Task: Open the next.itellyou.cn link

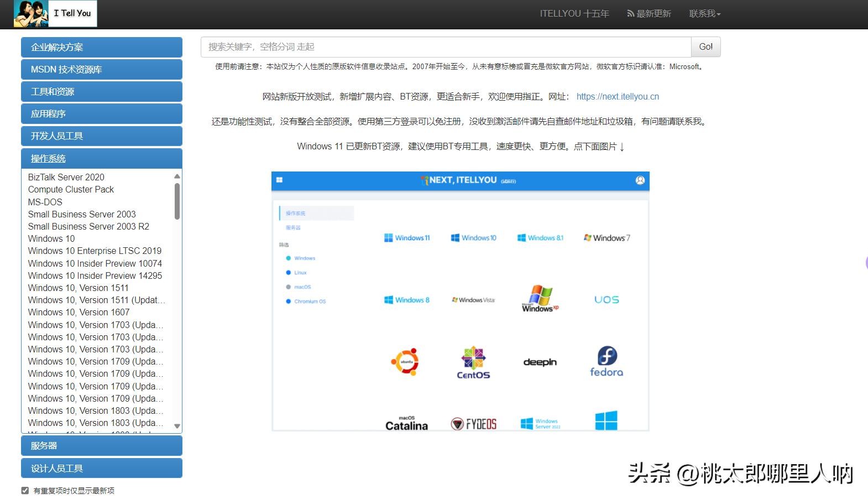Action: click(x=618, y=97)
